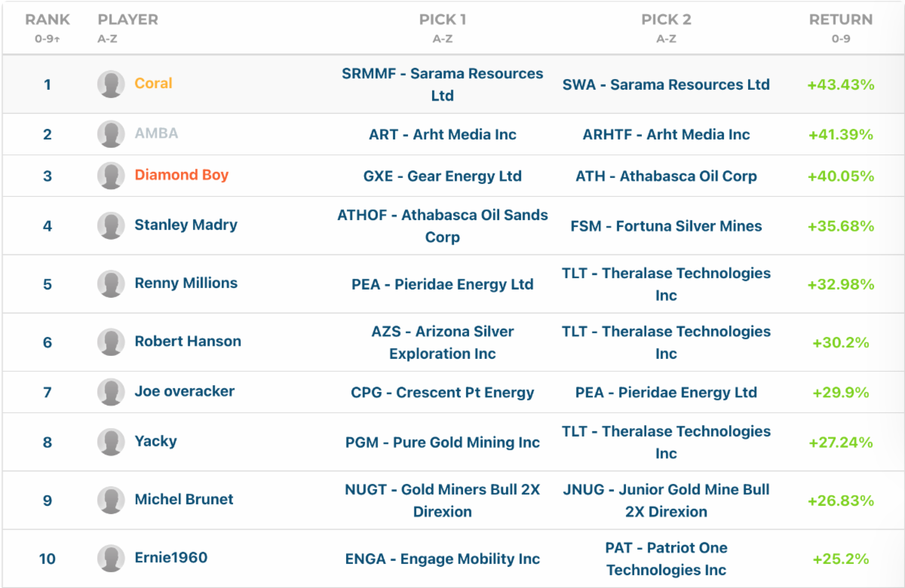
Task: Click Coral's avatar icon
Action: point(111,84)
